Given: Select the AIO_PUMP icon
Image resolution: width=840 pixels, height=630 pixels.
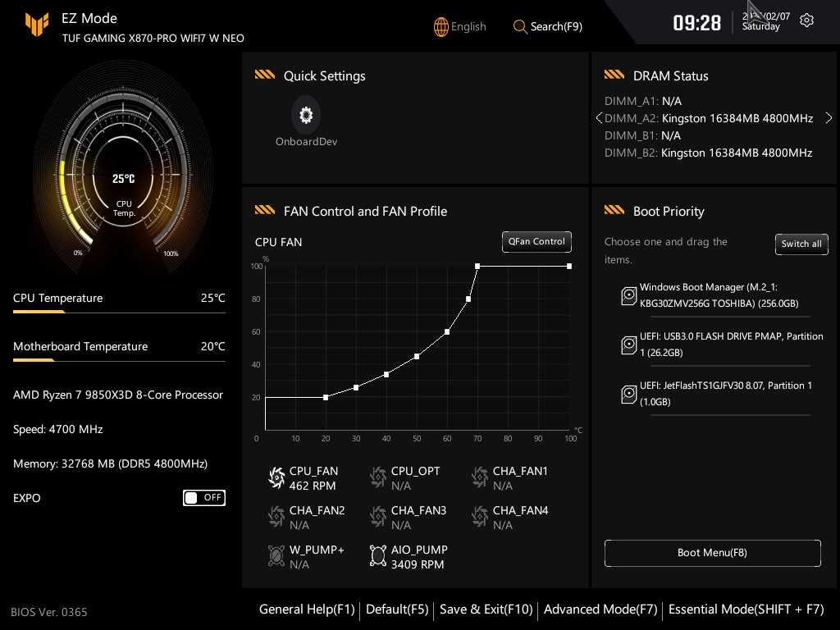Looking at the screenshot, I should coord(378,556).
